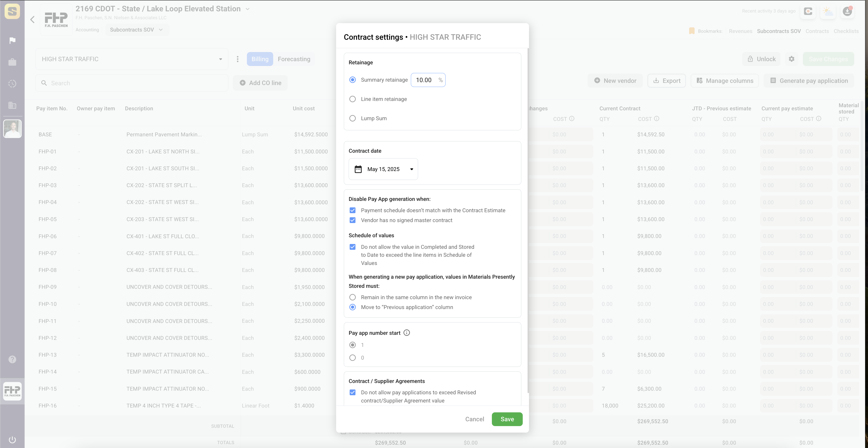
Task: Select Line item retainage option
Action: pyautogui.click(x=353, y=99)
